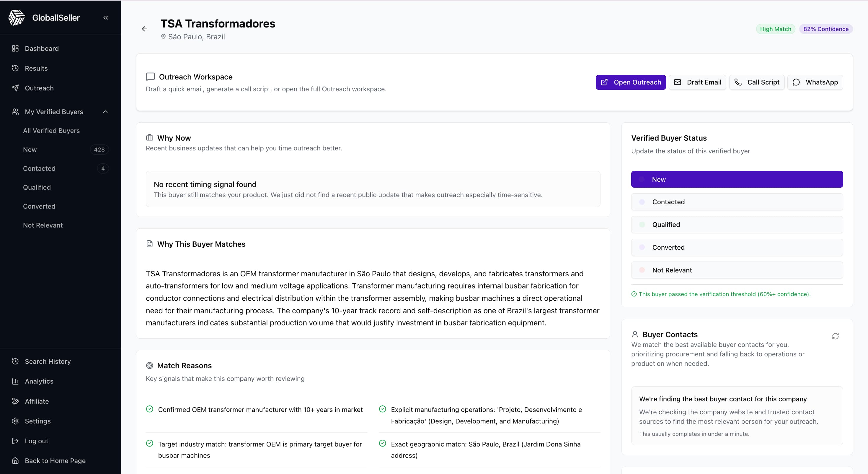Click the Analytics bar chart icon

click(x=15, y=381)
